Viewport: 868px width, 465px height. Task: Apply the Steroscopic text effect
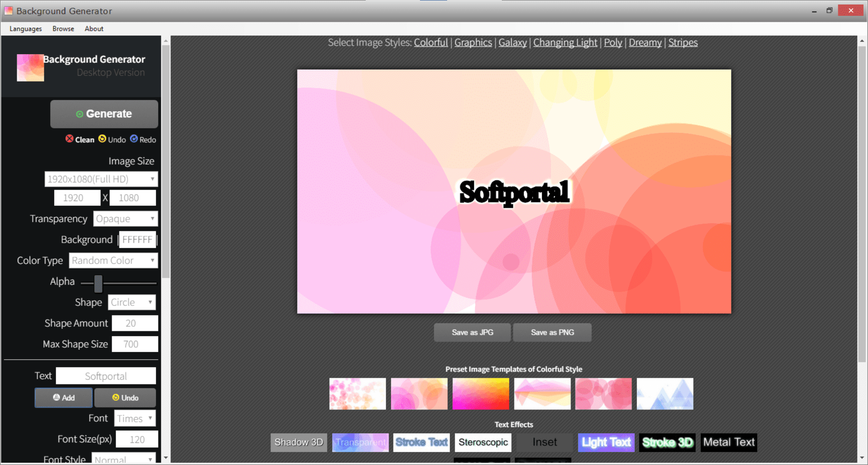click(483, 442)
